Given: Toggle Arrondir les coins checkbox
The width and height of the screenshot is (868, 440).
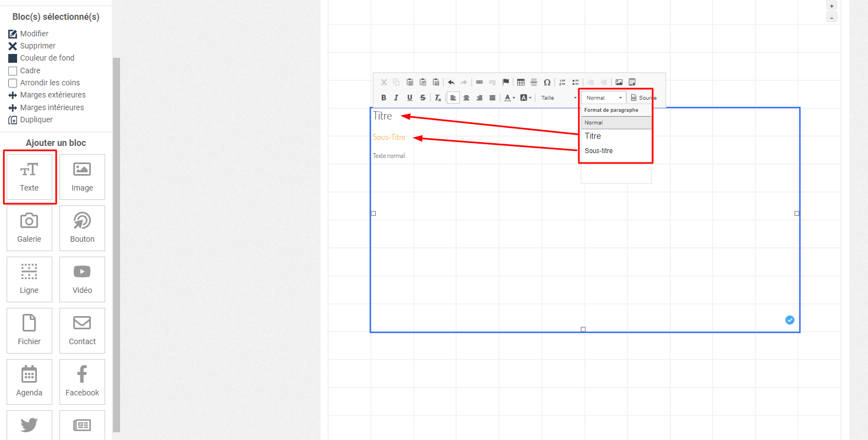Looking at the screenshot, I should point(13,83).
